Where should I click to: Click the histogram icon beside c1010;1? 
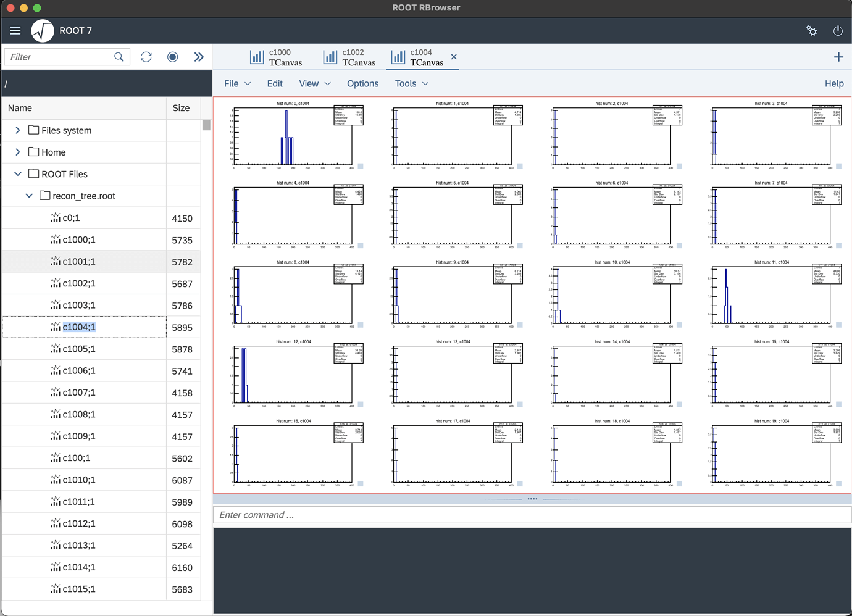pos(56,479)
